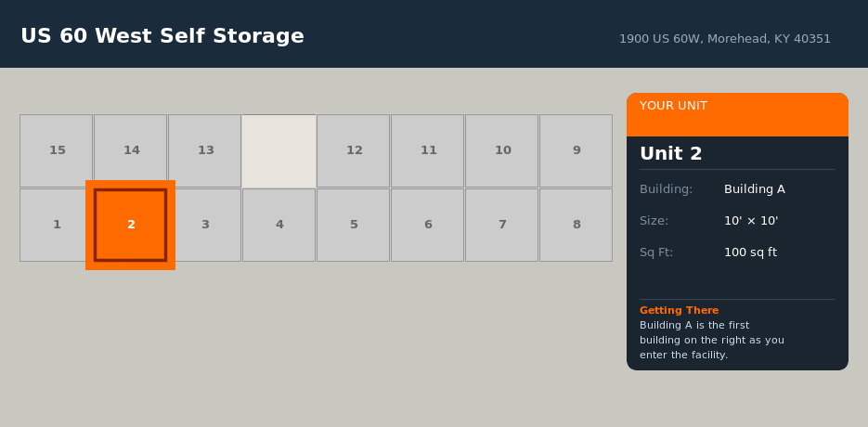This screenshot has height=427, width=868.
Task: Choose storage unit 12
Action: point(354,150)
